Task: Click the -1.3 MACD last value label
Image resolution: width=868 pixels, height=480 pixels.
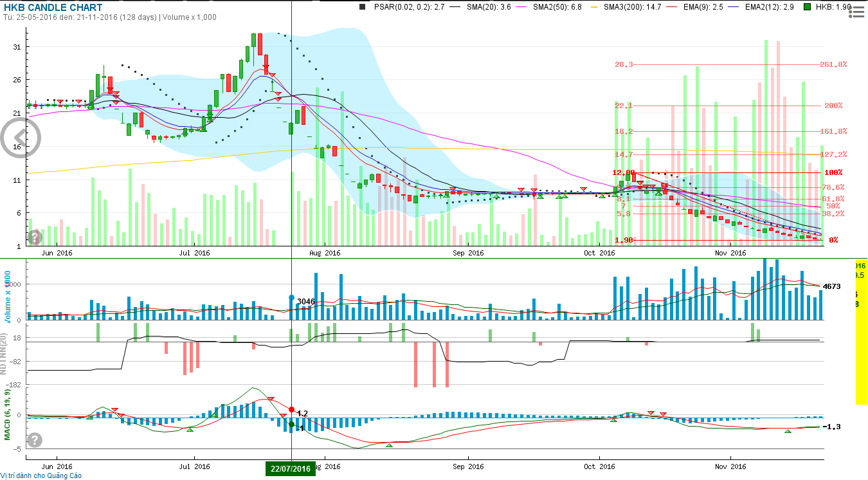Action: 832,427
